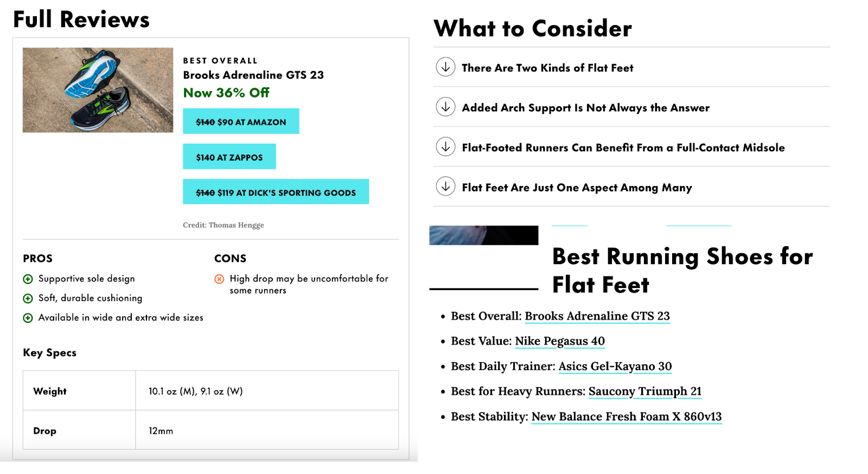Expand Flat Feet Are Just One Aspect Among Many

(631, 187)
